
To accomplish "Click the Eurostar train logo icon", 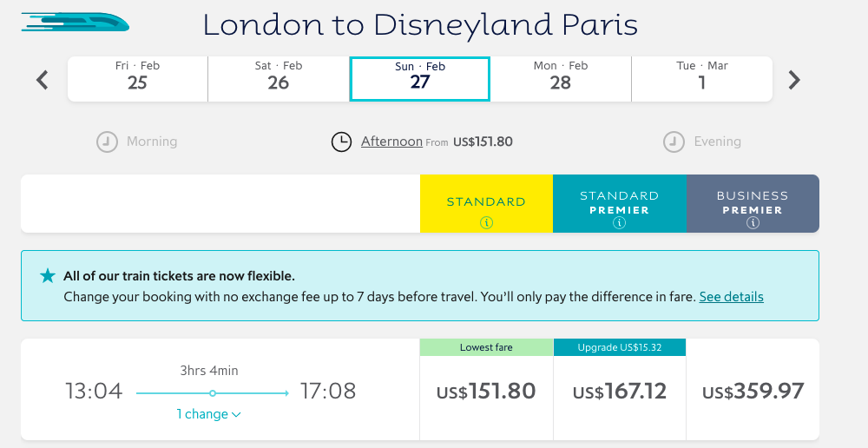I will (x=75, y=21).
